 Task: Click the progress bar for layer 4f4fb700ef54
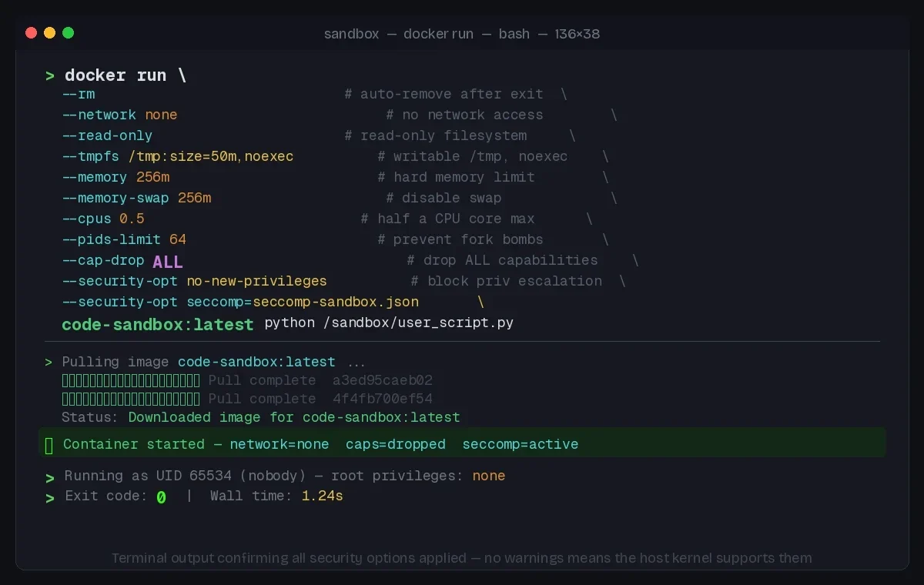coord(131,399)
